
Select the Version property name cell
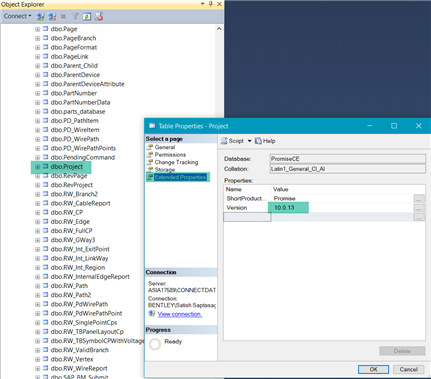247,208
